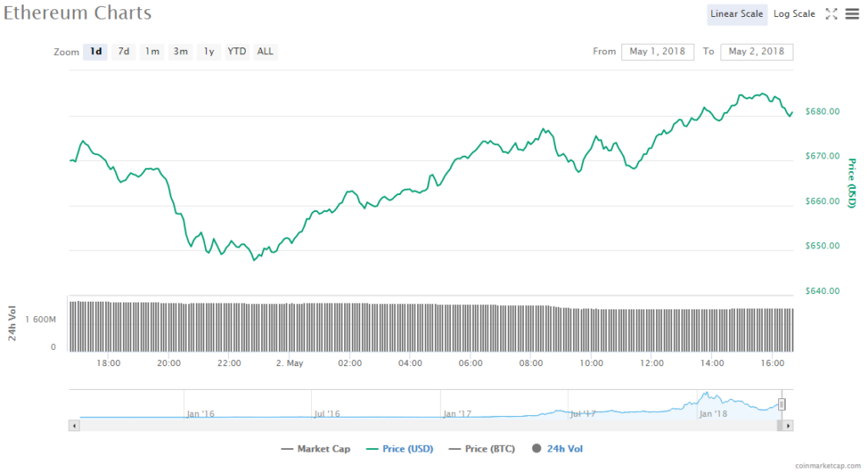Open the chart hamburger menu

click(852, 14)
